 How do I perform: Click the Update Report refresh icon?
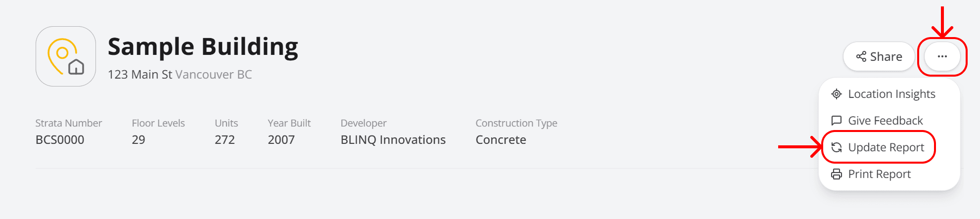pos(836,147)
